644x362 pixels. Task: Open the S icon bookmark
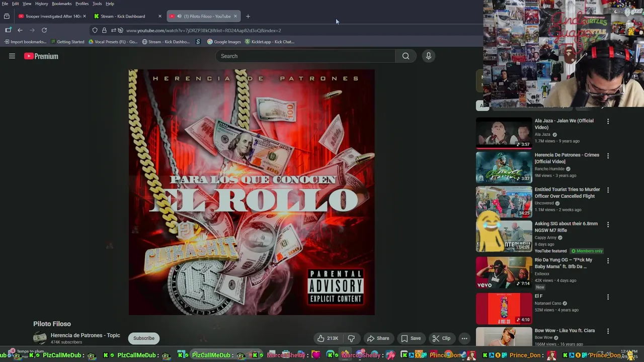[x=198, y=42]
